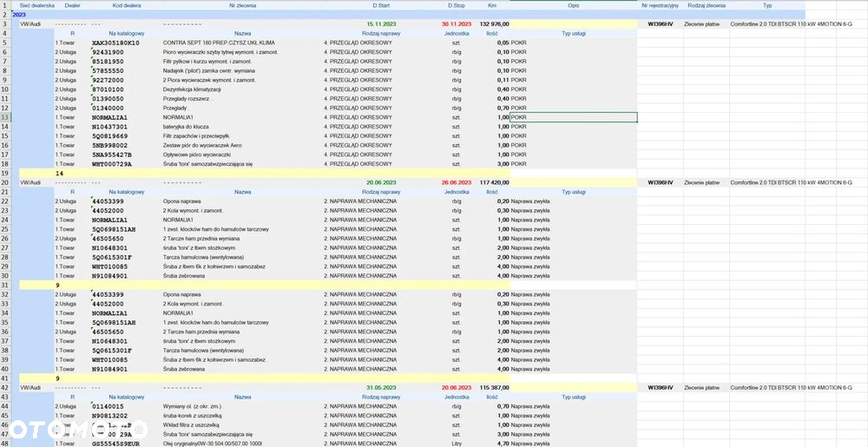Select the mileage cell 132 976,00

click(x=495, y=24)
